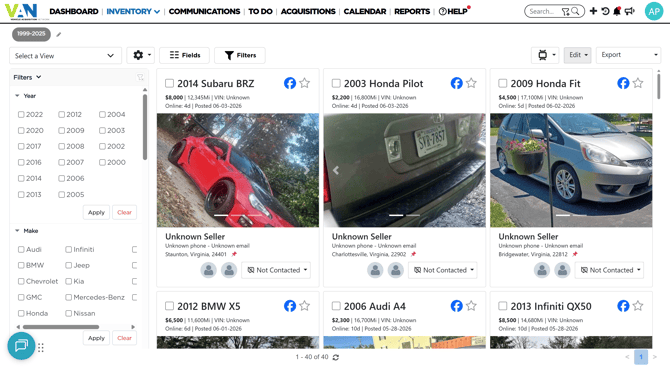The height and width of the screenshot is (367, 670).
Task: Open the card layout view dropdown
Action: (545, 55)
